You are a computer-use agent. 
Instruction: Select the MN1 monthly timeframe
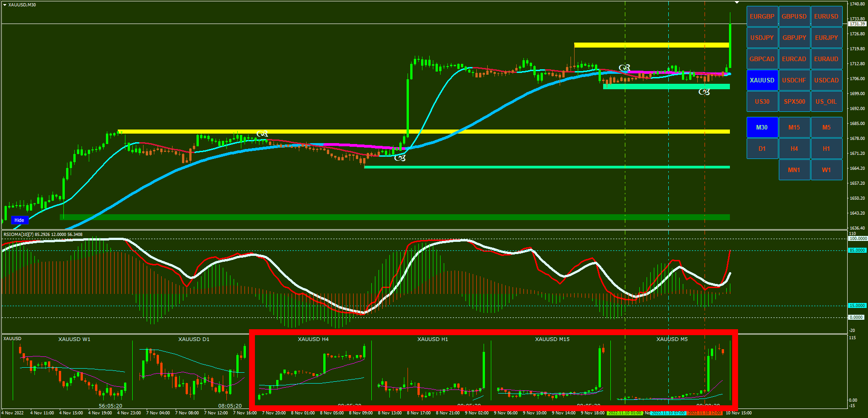(x=794, y=170)
